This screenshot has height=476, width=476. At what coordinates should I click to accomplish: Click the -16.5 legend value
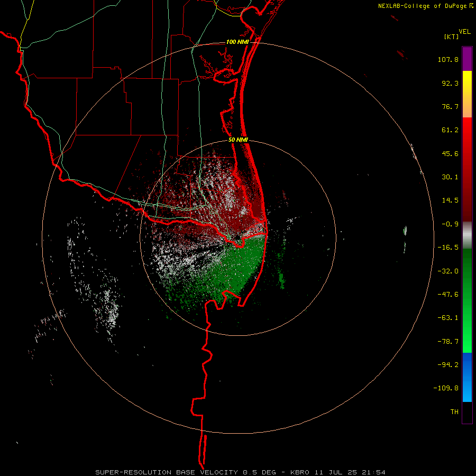(x=448, y=248)
